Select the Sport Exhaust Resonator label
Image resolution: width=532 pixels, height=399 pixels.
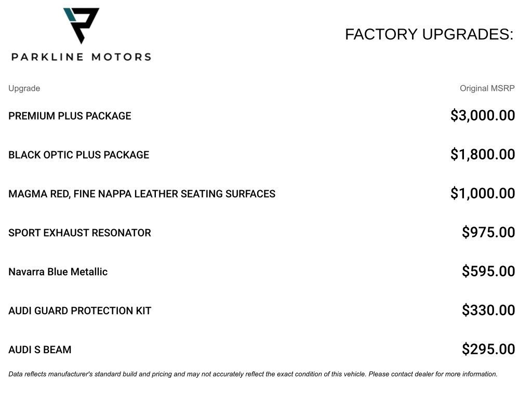point(79,233)
